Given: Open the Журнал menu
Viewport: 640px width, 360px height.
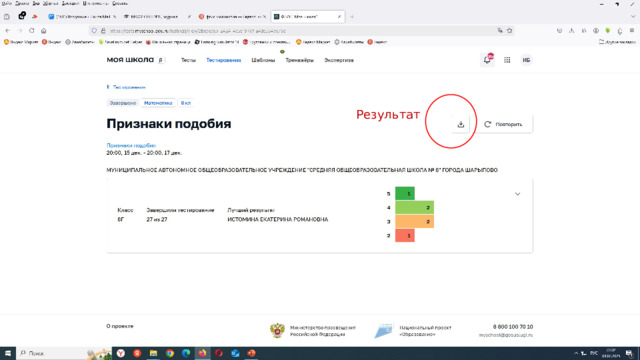Looking at the screenshot, I should click(51, 3).
